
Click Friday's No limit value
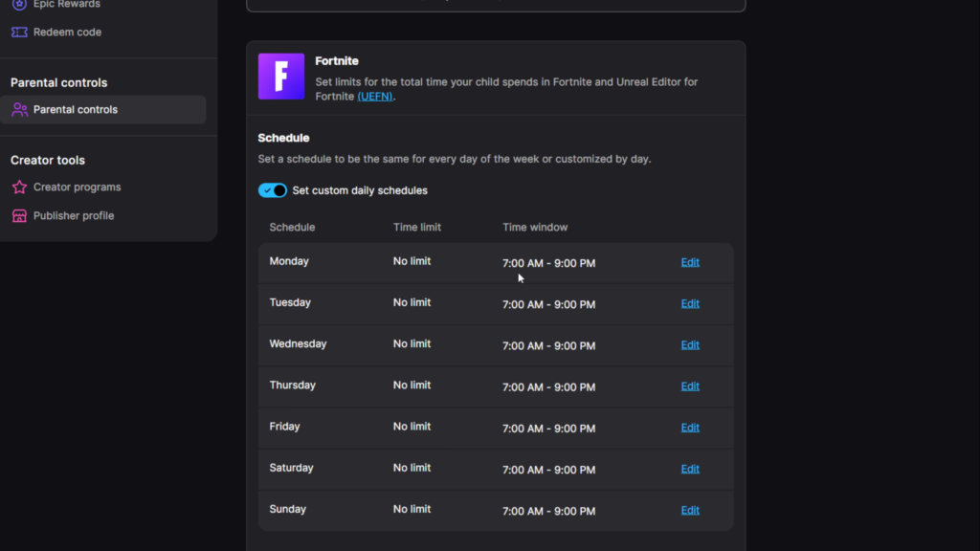412,426
